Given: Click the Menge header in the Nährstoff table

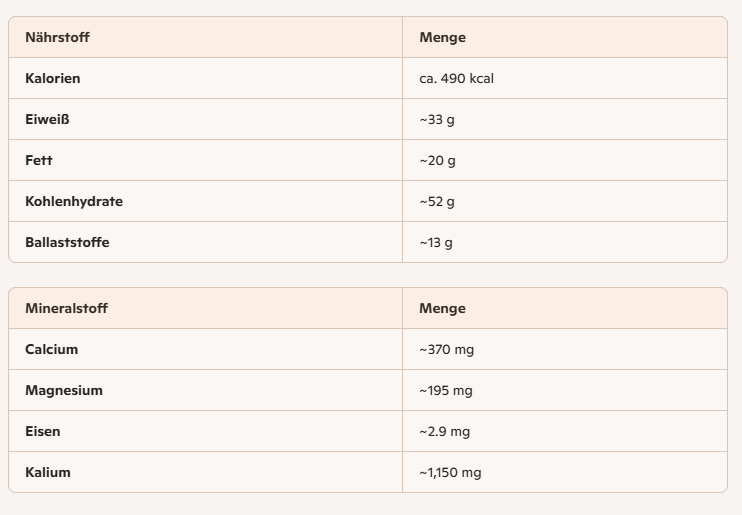Looking at the screenshot, I should coord(442,38).
